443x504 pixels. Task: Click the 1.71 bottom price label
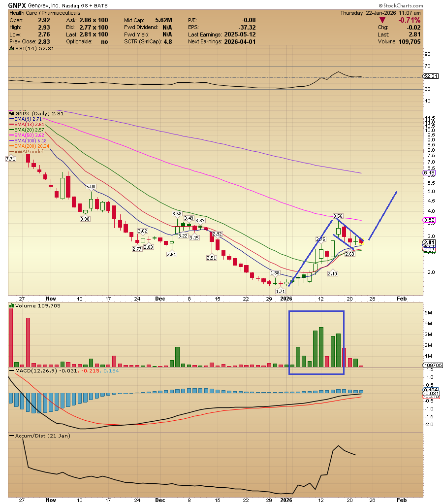(281, 291)
